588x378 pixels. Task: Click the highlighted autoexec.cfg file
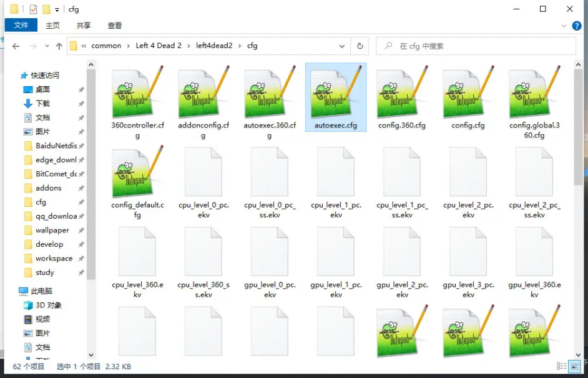pos(336,97)
